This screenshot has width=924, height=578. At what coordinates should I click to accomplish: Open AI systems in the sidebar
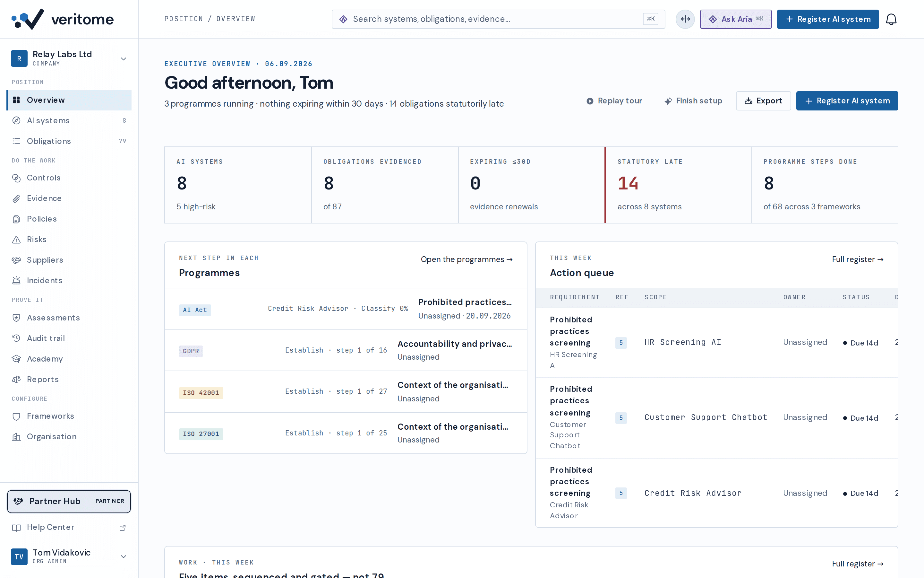coord(69,121)
